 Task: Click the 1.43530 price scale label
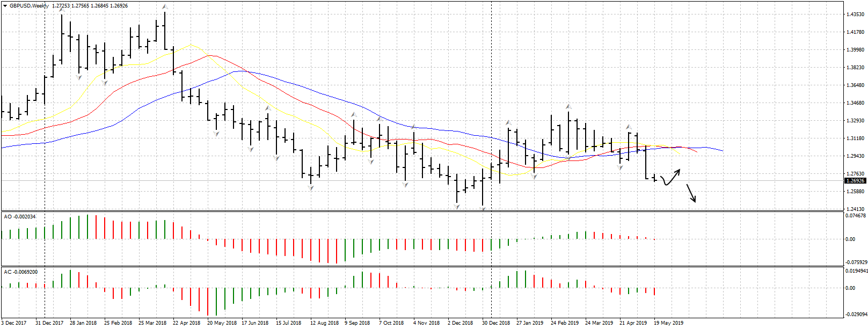coord(855,14)
